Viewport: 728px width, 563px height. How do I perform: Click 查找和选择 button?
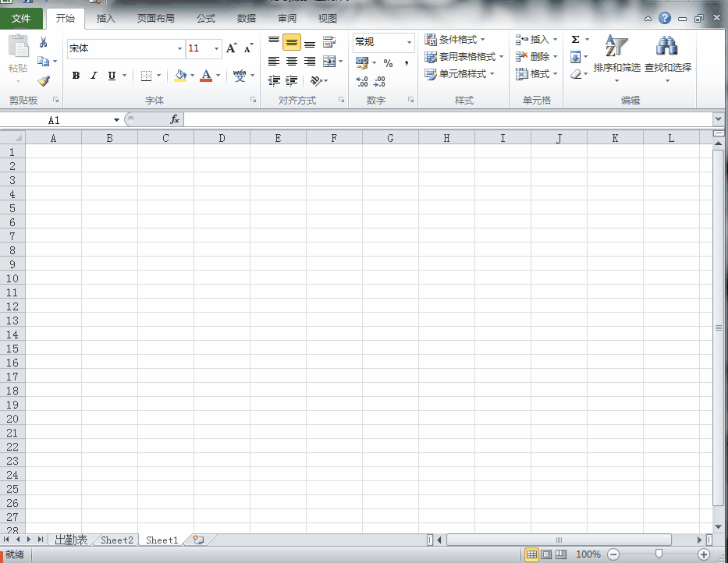(668, 58)
